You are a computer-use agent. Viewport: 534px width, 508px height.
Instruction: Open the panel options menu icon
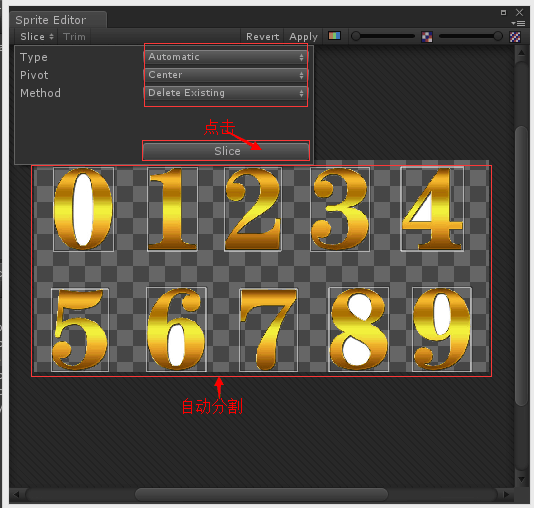(518, 23)
